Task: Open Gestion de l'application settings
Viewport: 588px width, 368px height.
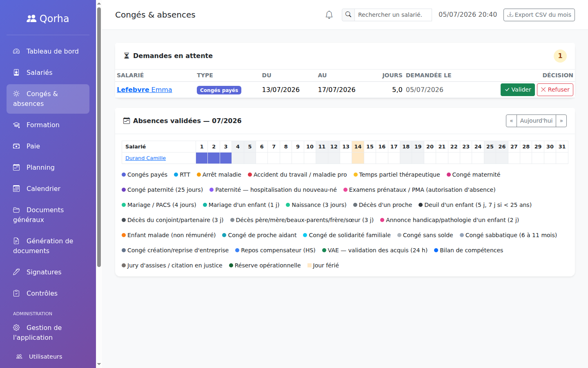Action: coord(48,333)
